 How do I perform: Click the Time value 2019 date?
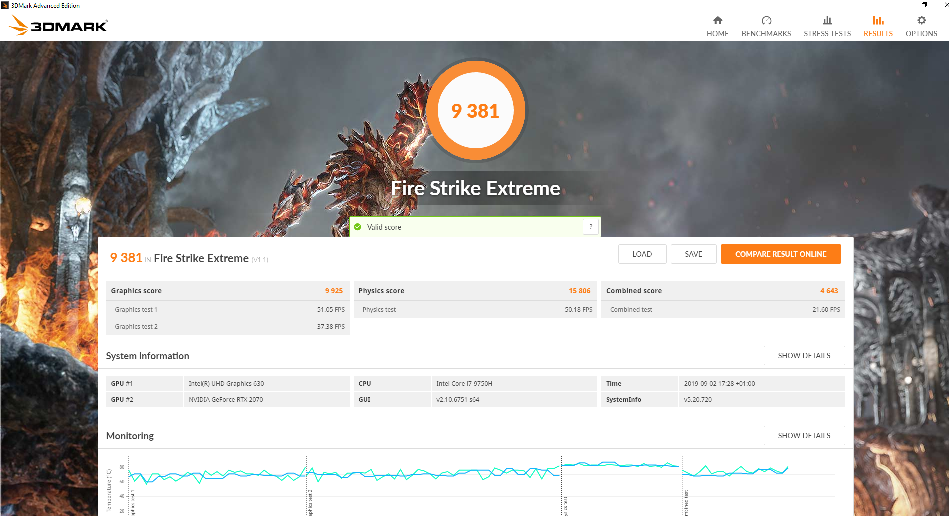coord(719,384)
